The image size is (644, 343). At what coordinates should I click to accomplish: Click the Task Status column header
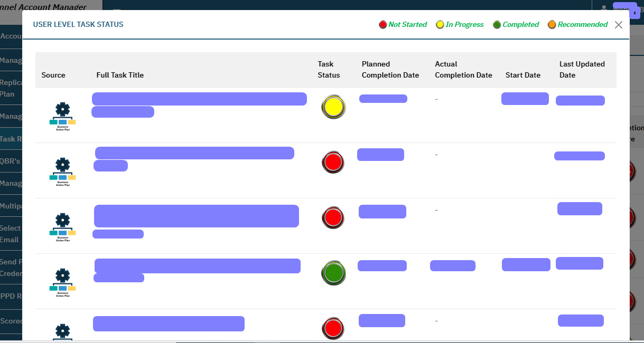(329, 70)
